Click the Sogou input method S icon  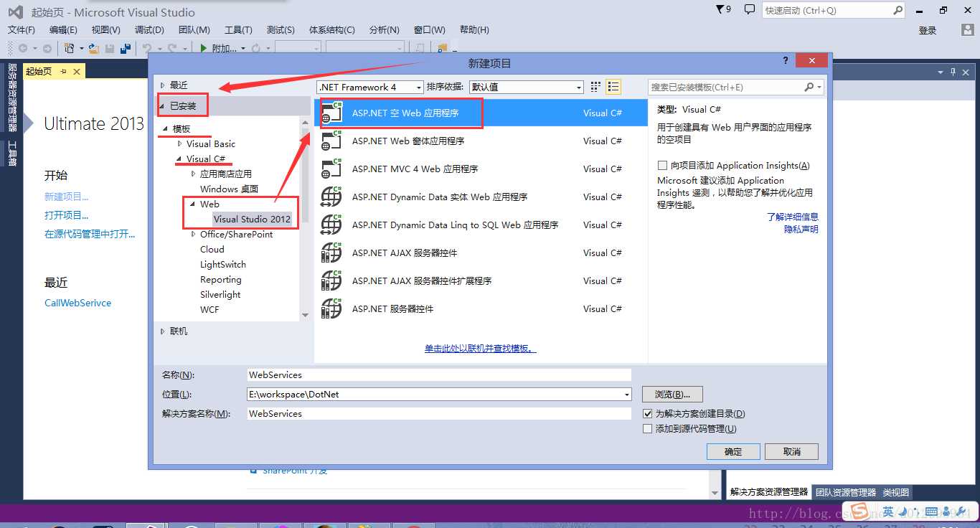pos(859,511)
